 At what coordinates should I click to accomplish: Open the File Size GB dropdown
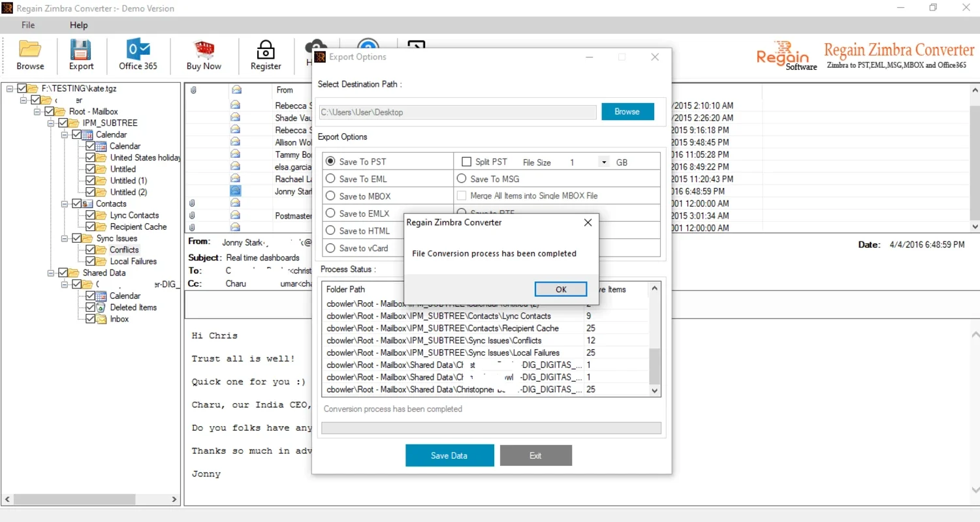pos(603,162)
